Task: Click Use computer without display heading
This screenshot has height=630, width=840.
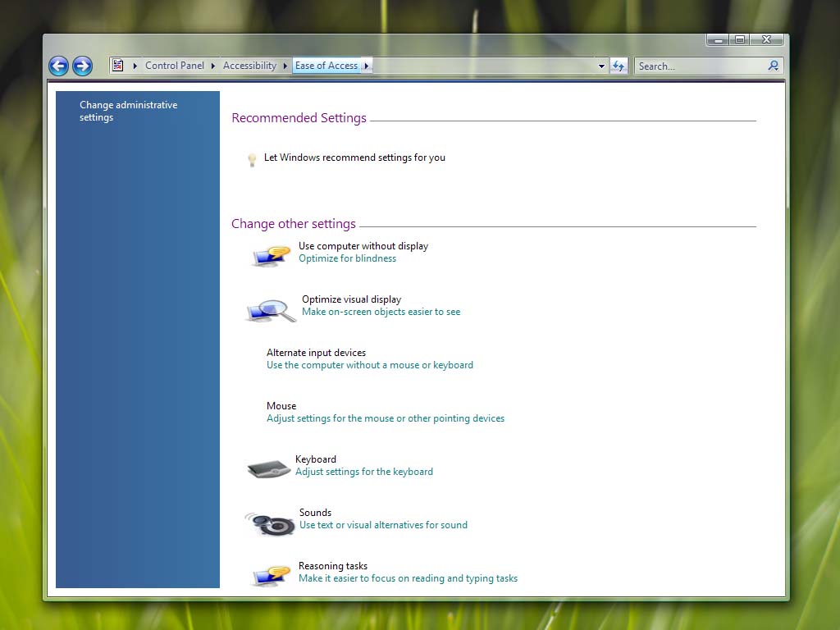Action: tap(363, 246)
